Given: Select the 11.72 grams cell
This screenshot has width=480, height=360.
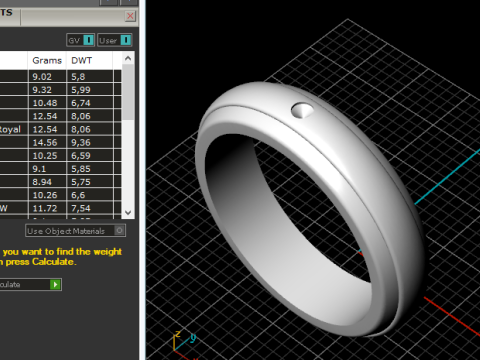Looking at the screenshot, I should (47, 208).
